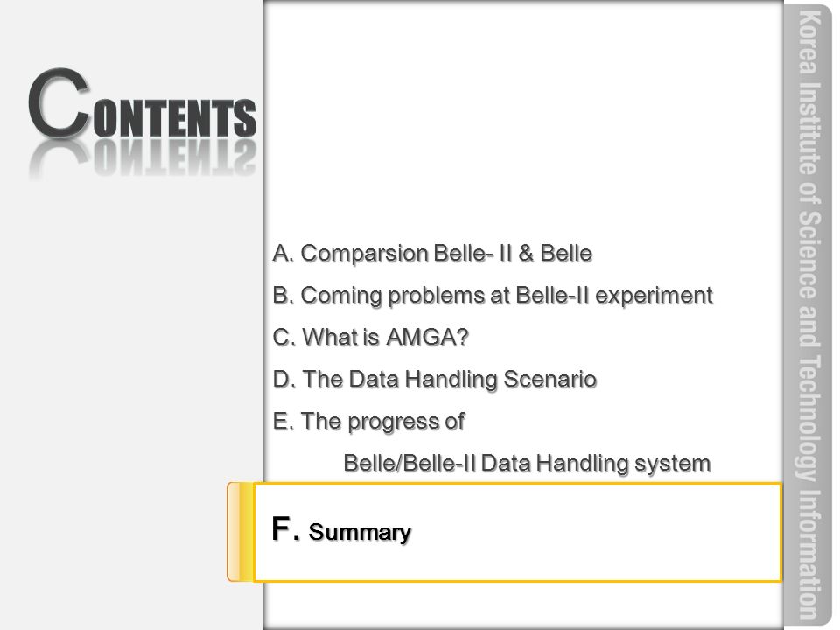Click the vertical Korea Institute sidebar text
The width and height of the screenshot is (840, 630).
[809, 315]
